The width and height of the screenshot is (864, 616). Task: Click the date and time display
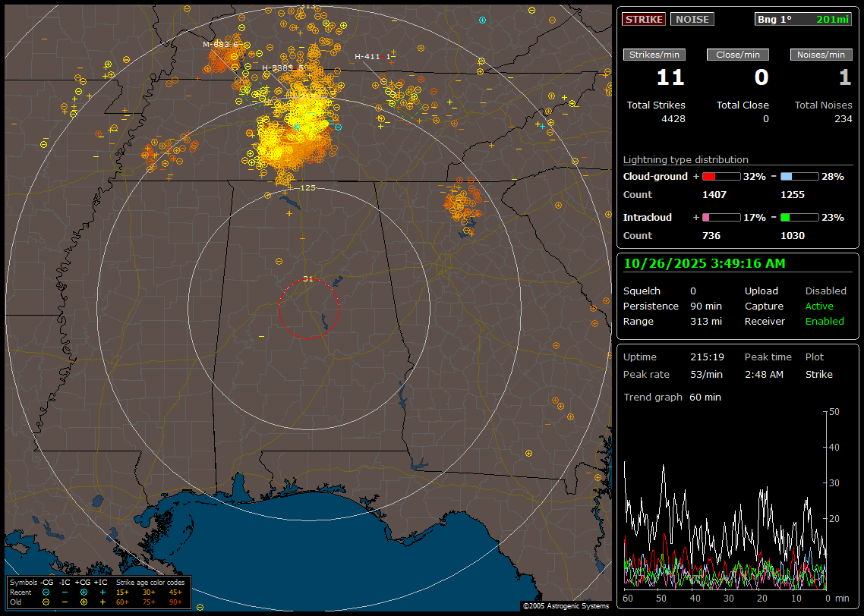(x=705, y=263)
